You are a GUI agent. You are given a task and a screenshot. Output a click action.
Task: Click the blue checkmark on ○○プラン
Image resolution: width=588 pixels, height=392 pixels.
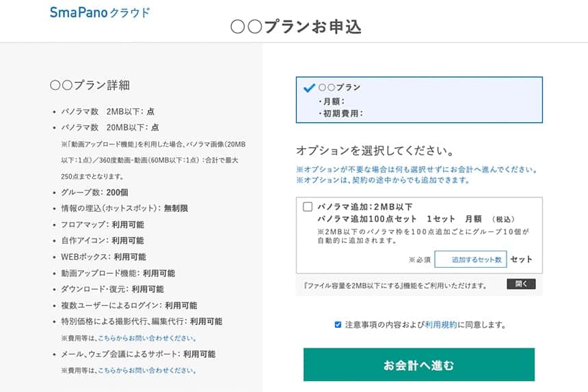(309, 87)
